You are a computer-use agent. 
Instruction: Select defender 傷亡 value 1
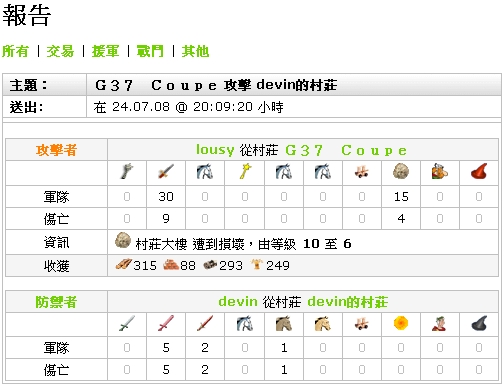pyautogui.click(x=284, y=370)
